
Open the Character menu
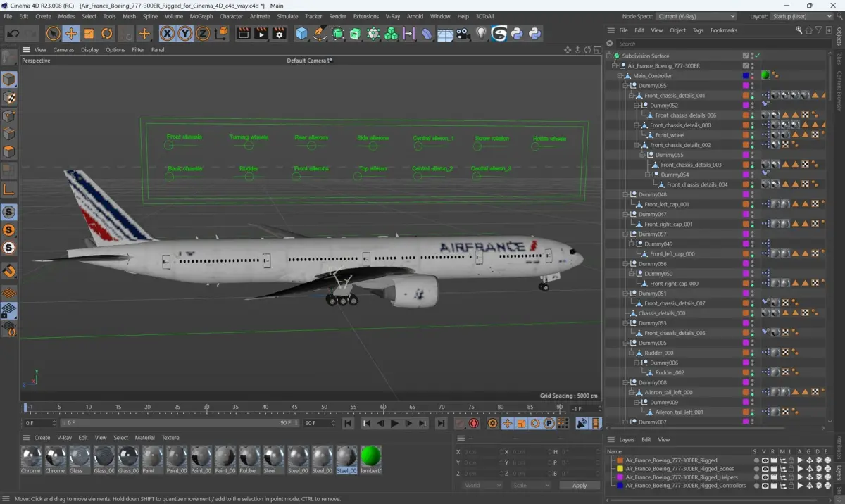click(x=231, y=16)
